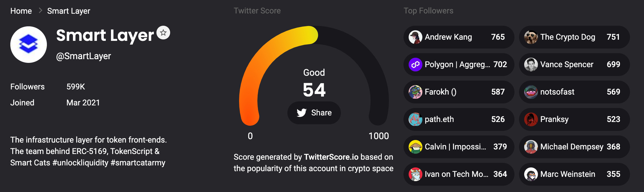Open the TwitterScore.io link
644x192 pixels.
(331, 157)
